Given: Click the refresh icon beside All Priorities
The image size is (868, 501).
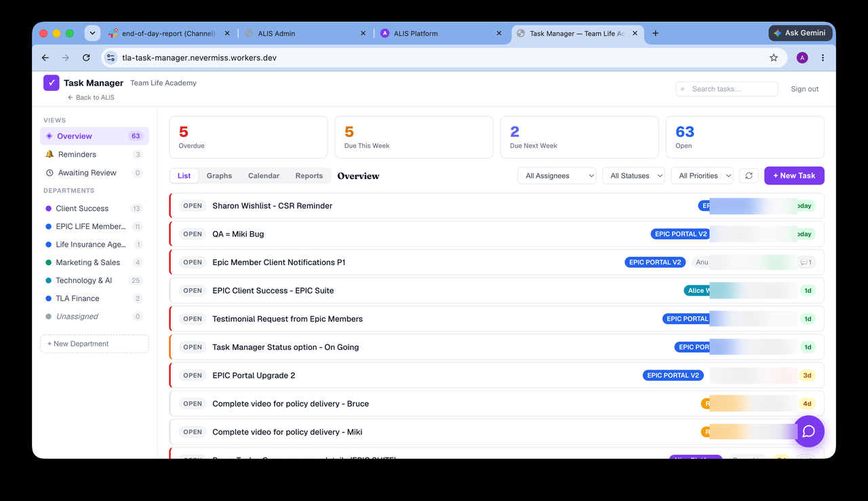Looking at the screenshot, I should click(749, 176).
